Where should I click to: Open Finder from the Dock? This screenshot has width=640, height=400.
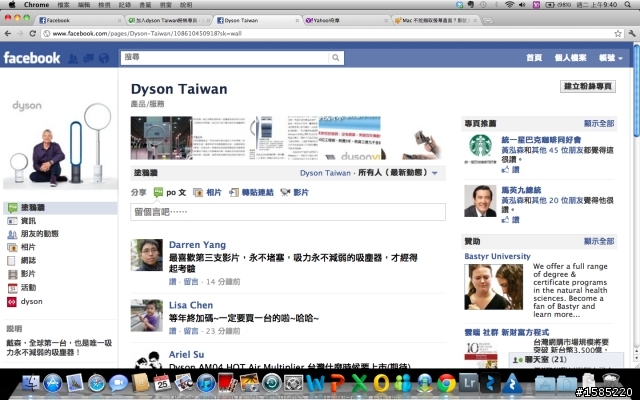31,383
